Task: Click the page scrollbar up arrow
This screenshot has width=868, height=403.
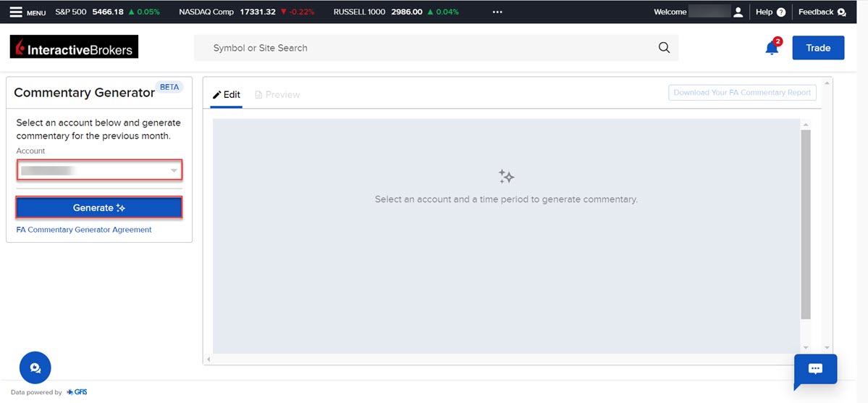Action: pyautogui.click(x=827, y=83)
